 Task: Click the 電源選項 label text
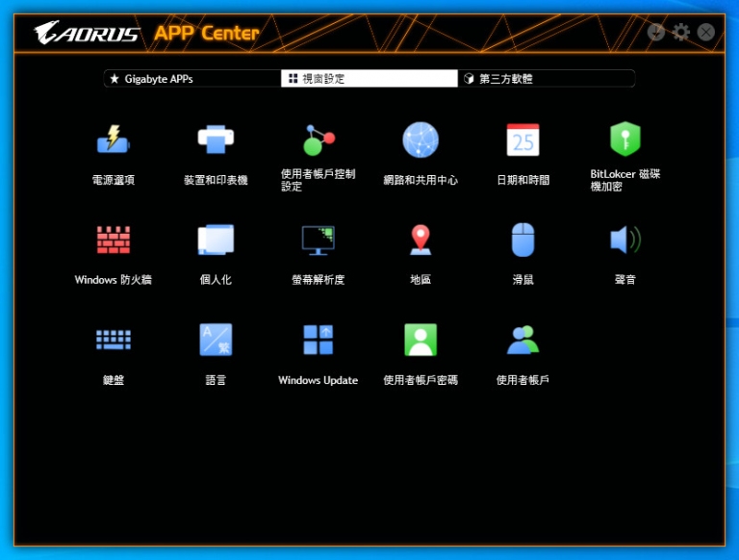[x=114, y=180]
